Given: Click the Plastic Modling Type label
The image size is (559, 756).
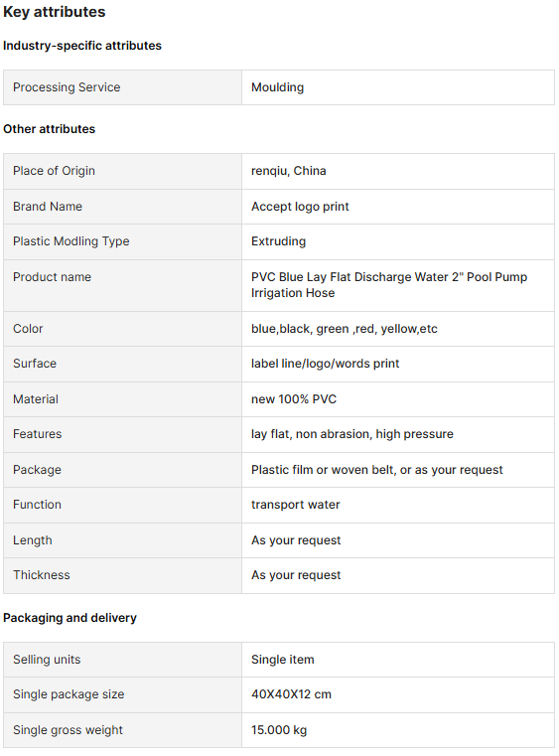Looking at the screenshot, I should click(71, 241).
